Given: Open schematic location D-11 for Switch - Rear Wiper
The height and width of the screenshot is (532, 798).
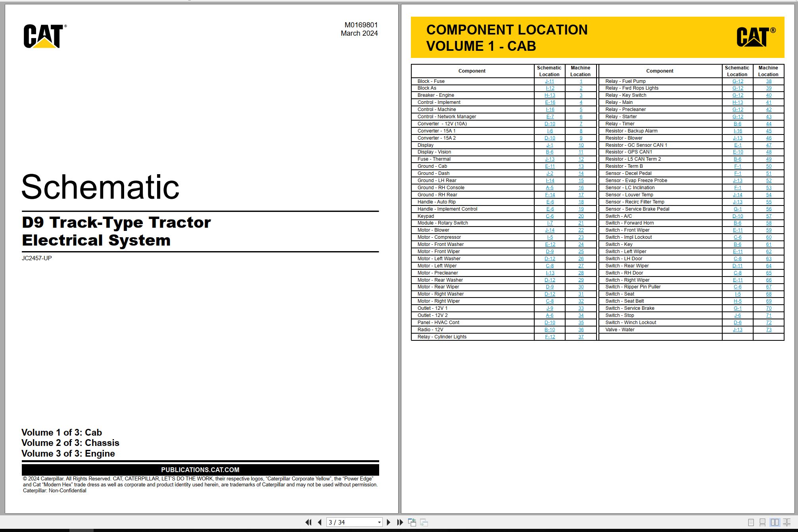Looking at the screenshot, I should coord(738,266).
